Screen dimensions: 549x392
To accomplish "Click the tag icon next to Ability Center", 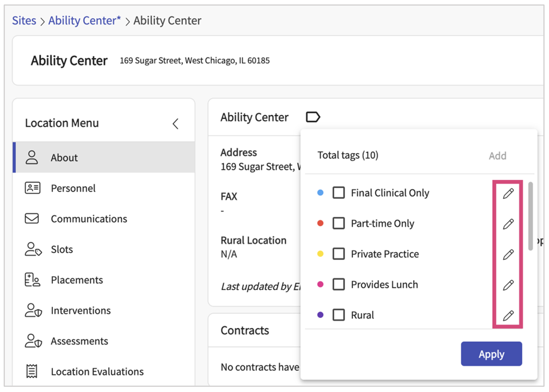I will point(313,117).
